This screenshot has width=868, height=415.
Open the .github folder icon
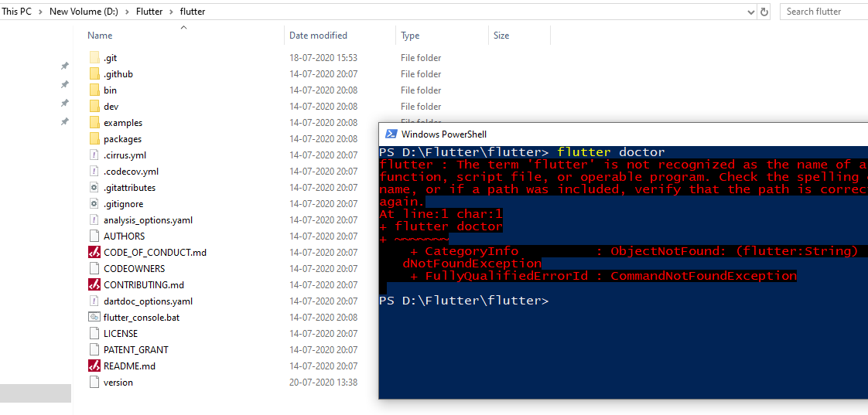(94, 73)
